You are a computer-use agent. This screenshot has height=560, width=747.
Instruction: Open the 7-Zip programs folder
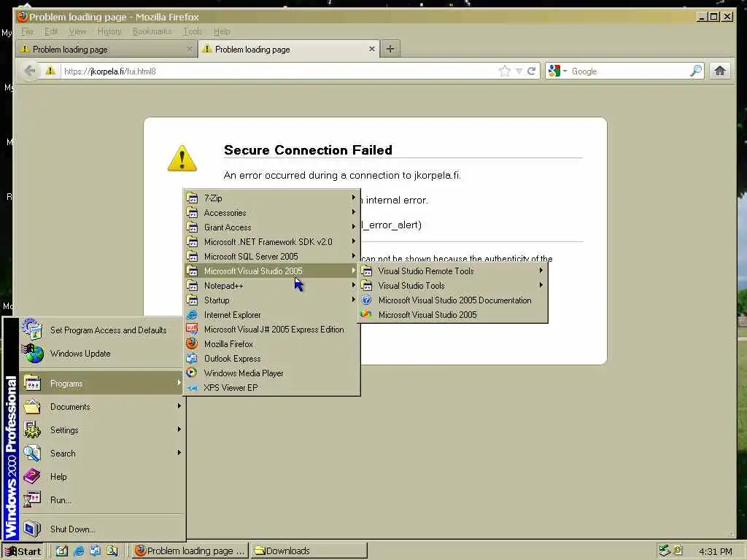click(271, 198)
